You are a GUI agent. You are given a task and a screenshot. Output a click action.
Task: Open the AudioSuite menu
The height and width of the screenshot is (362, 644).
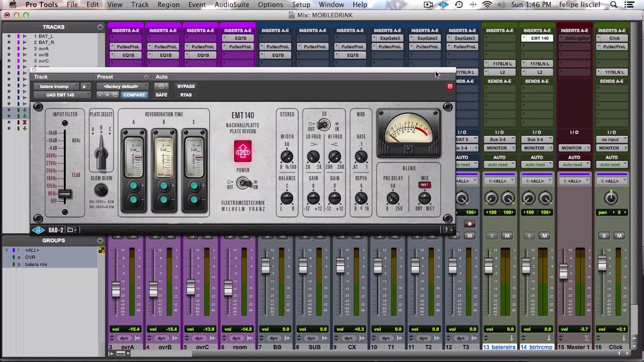click(232, 5)
